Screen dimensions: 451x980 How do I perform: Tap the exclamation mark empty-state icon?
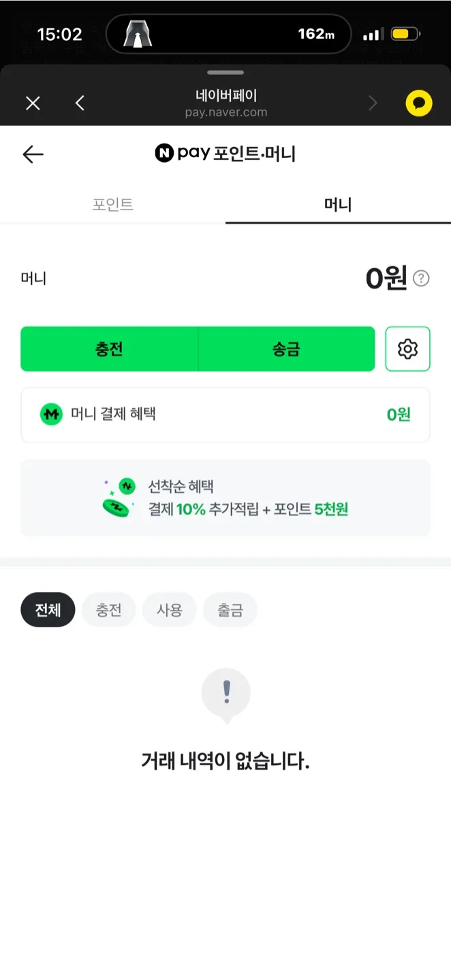[226, 693]
